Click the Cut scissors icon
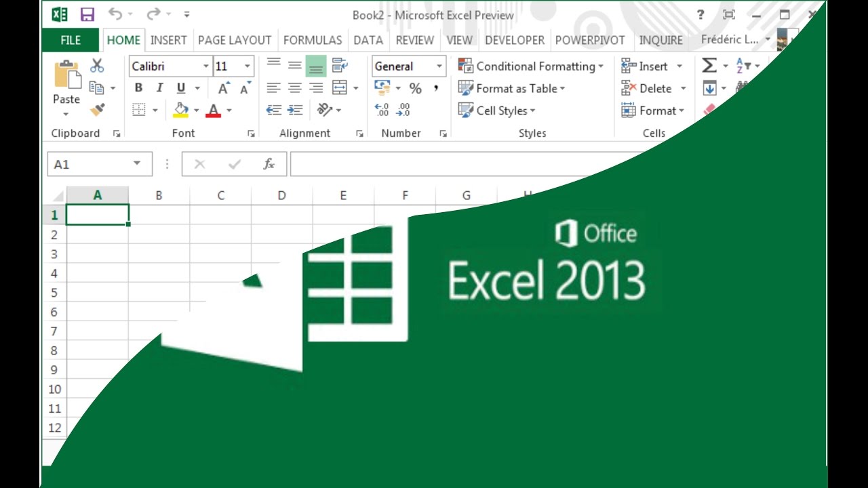This screenshot has height=488, width=868. tap(97, 66)
